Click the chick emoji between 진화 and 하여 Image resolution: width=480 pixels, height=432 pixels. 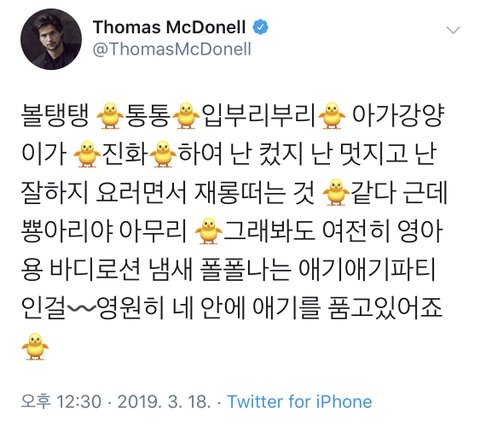163,154
